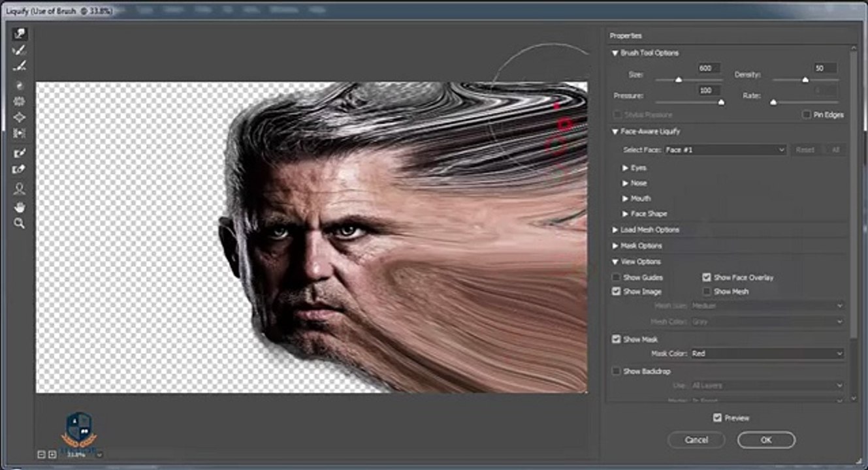Select the Smooth tool
The width and height of the screenshot is (868, 470).
click(20, 66)
